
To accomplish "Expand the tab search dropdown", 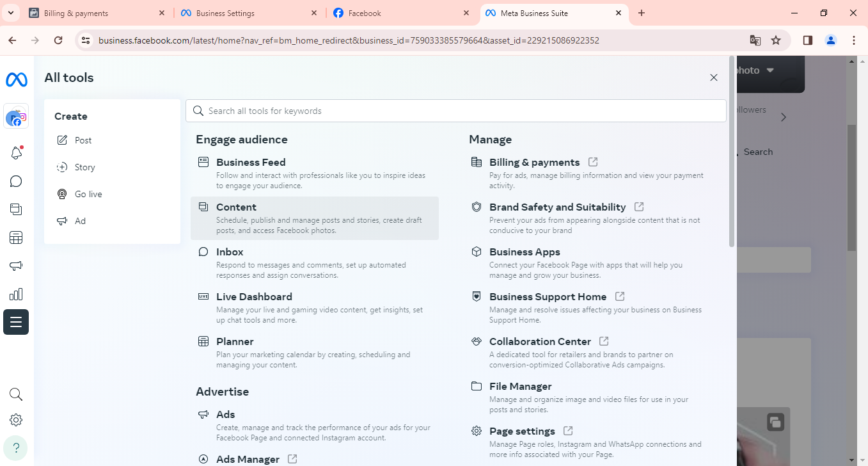I will [x=11, y=13].
